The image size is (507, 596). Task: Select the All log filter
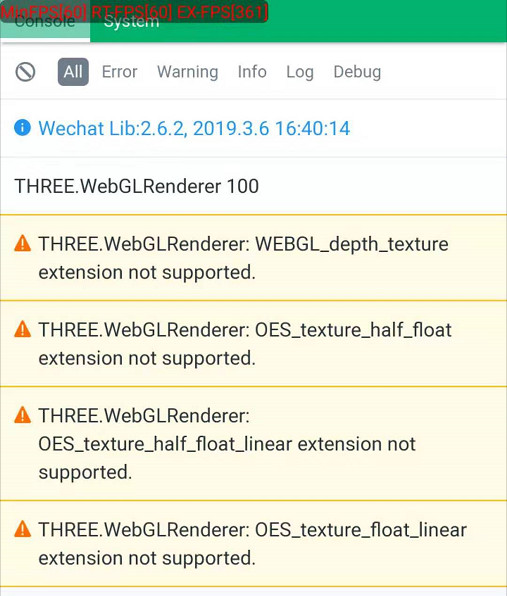[x=73, y=72]
